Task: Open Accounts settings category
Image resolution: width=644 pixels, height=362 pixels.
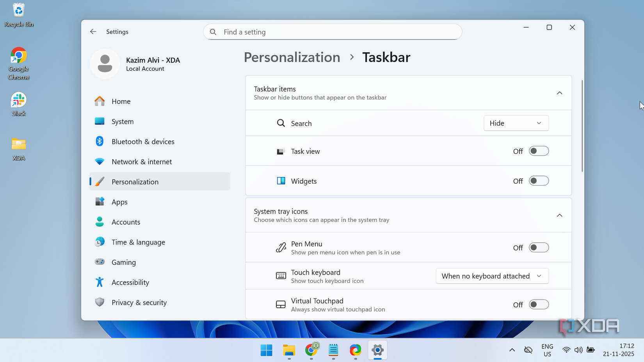Action: click(160, 222)
